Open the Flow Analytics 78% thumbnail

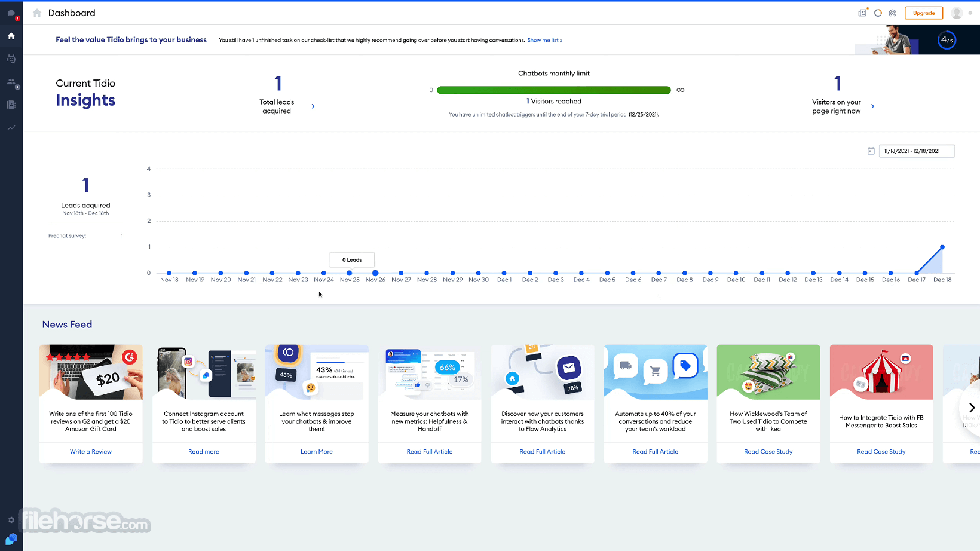543,372
